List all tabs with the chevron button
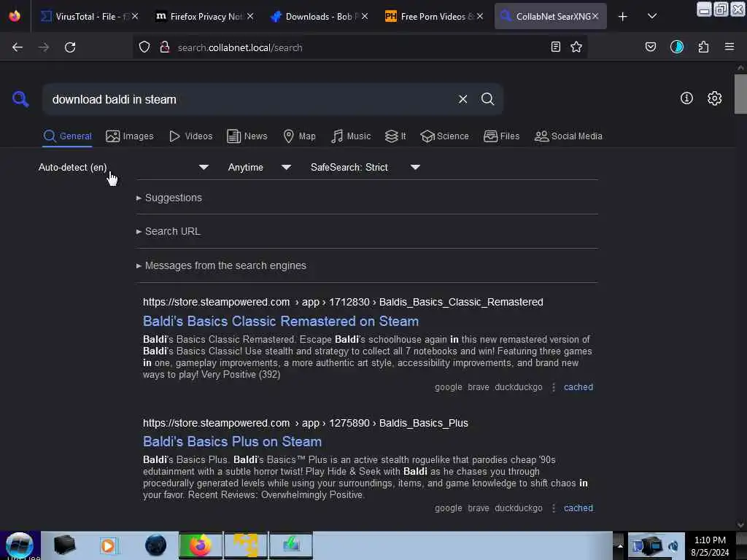 [652, 16]
